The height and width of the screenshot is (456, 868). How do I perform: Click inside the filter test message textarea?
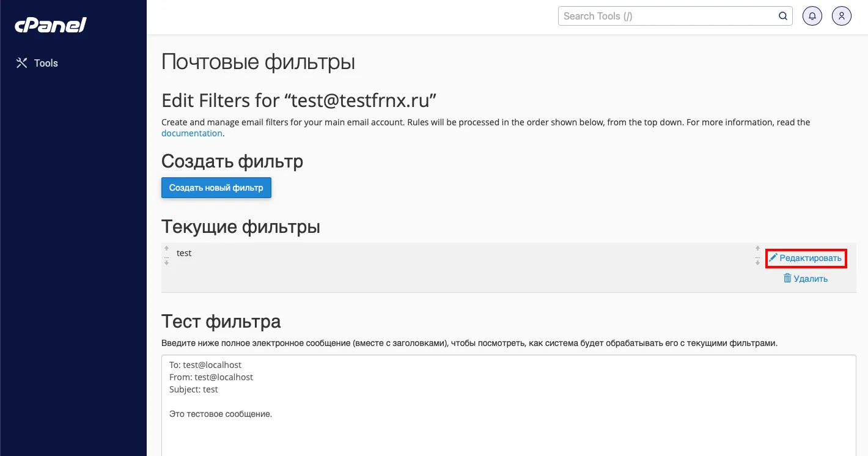pyautogui.click(x=509, y=405)
